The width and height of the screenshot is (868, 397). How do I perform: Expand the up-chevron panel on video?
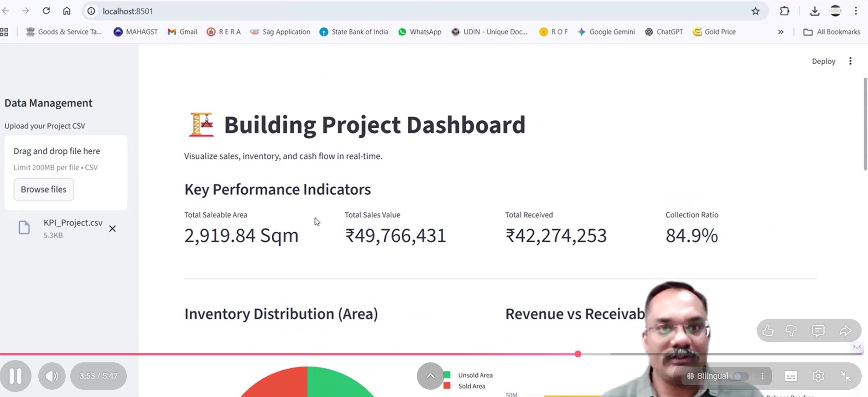[430, 376]
